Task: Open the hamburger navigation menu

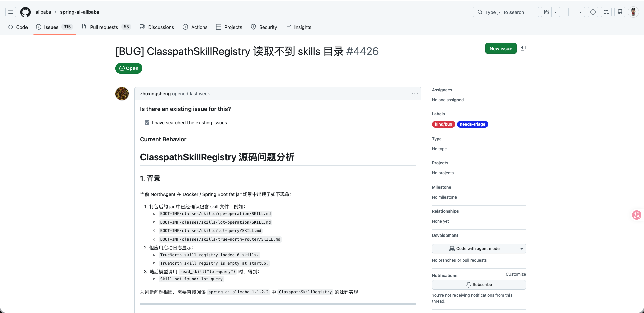Action: tap(11, 12)
